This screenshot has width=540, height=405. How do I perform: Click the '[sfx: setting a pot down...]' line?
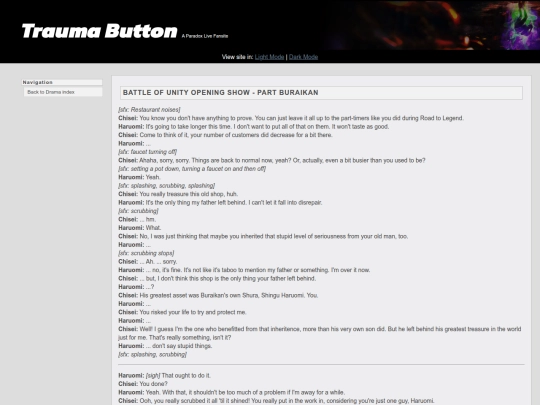(192, 169)
